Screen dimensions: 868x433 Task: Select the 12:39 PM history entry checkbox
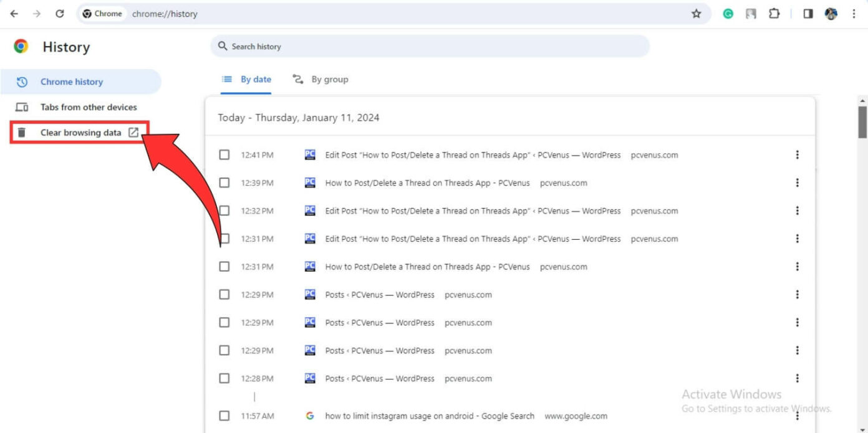(x=224, y=183)
